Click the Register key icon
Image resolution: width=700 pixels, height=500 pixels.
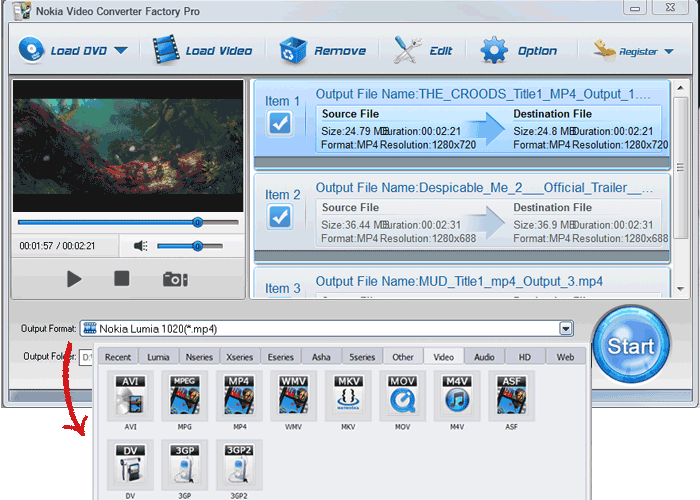pyautogui.click(x=604, y=50)
